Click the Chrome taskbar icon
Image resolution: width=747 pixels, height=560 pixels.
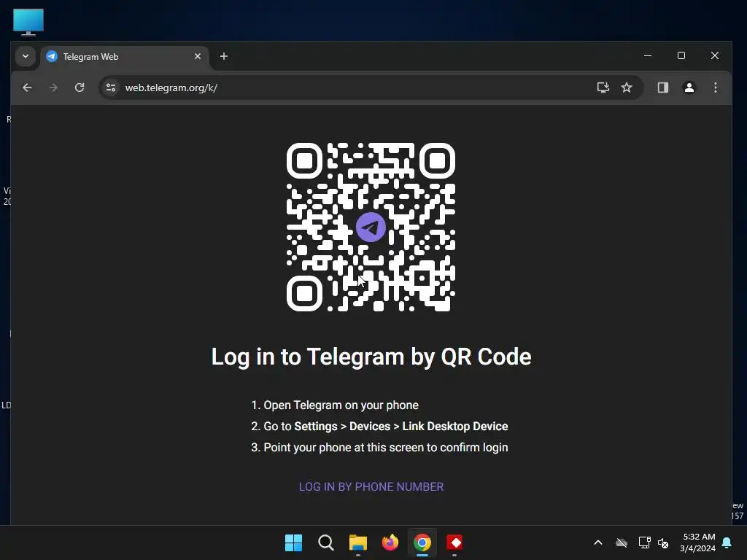422,542
